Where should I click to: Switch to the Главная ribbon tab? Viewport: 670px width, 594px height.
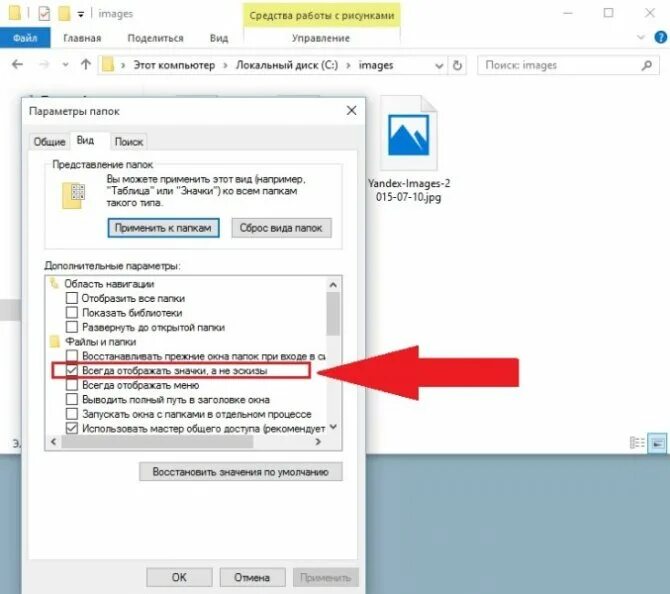tap(82, 38)
